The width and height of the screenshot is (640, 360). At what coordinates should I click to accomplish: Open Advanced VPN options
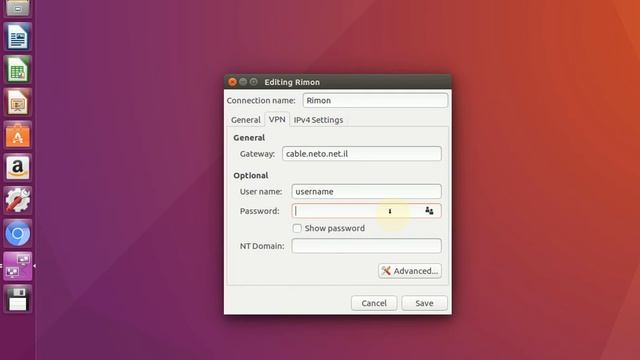tap(410, 271)
